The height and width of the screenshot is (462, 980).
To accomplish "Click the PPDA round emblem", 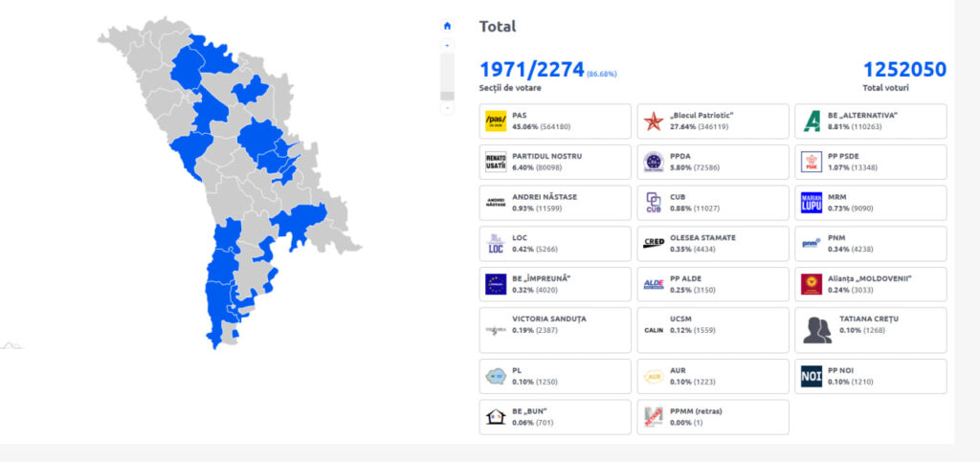I will pyautogui.click(x=653, y=162).
